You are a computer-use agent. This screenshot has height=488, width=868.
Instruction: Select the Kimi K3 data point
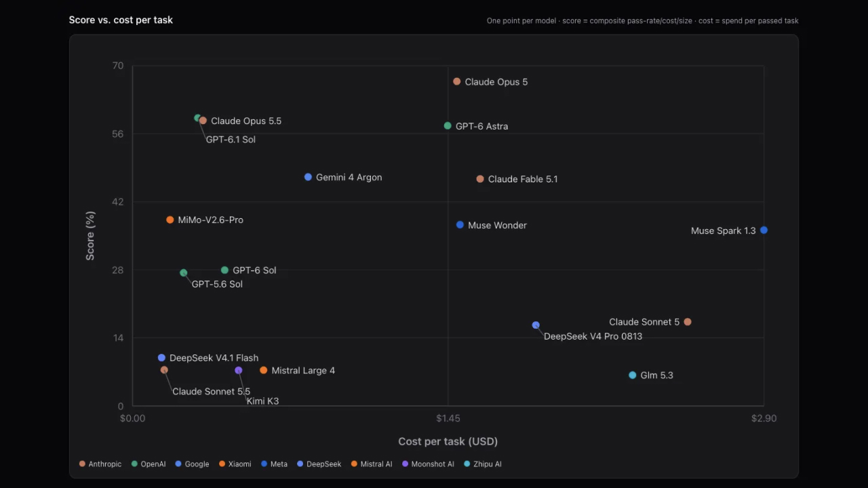click(239, 370)
